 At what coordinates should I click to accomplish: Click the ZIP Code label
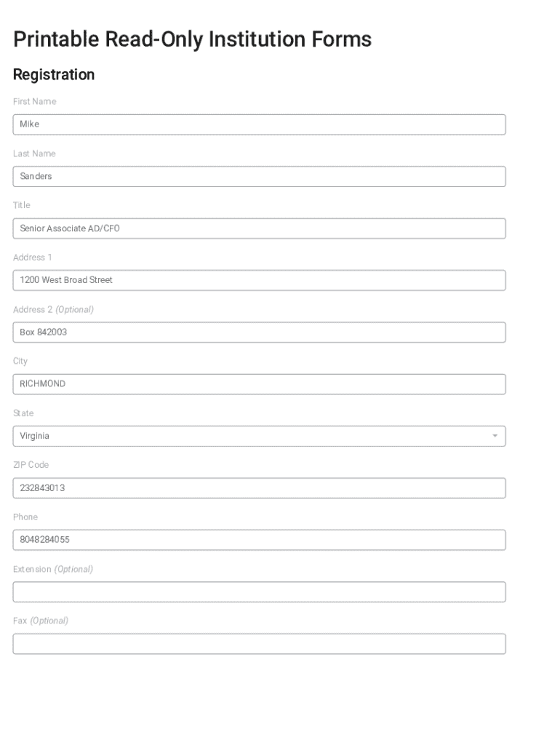click(x=31, y=465)
